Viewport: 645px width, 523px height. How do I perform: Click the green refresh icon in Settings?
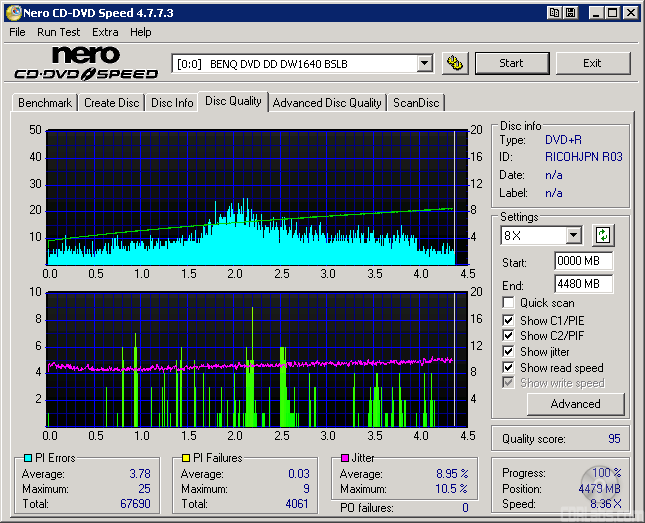pos(603,236)
